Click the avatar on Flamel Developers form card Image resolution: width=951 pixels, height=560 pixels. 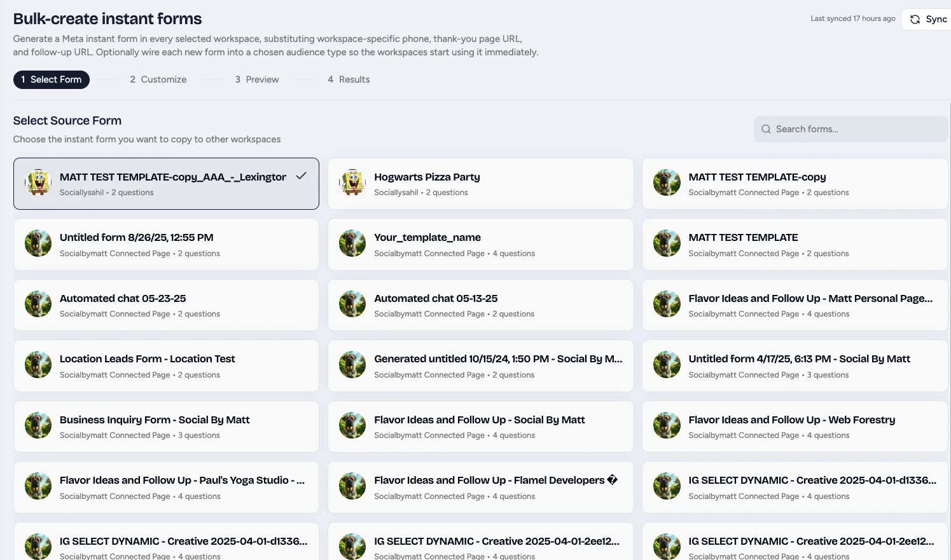pyautogui.click(x=352, y=486)
